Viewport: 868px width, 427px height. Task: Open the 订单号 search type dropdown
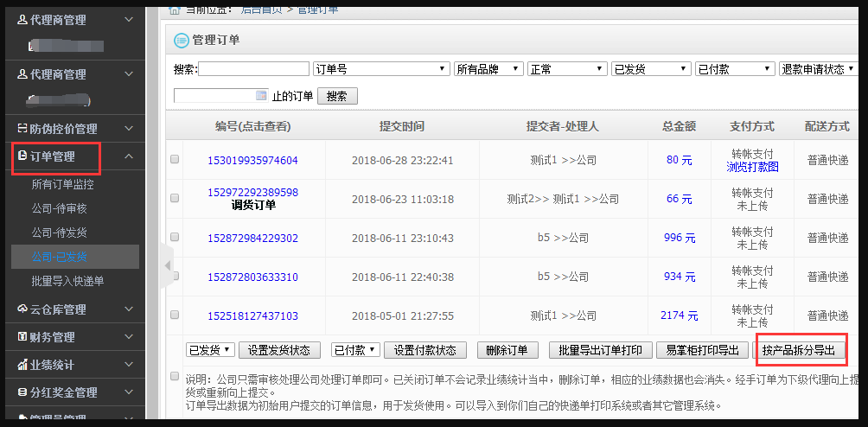pyautogui.click(x=381, y=69)
